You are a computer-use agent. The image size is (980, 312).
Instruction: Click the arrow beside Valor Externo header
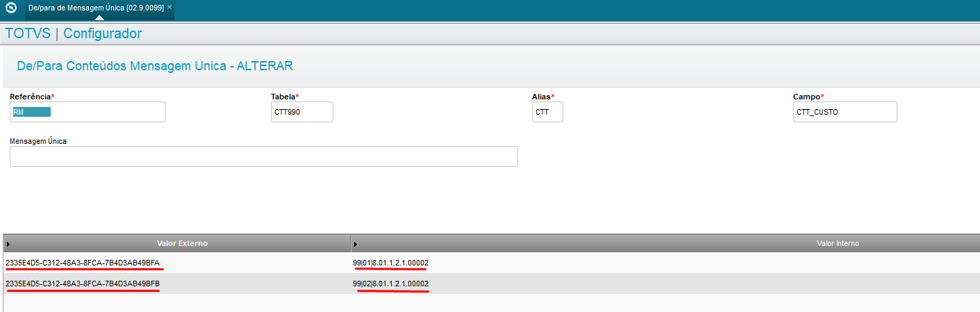tap(8, 244)
